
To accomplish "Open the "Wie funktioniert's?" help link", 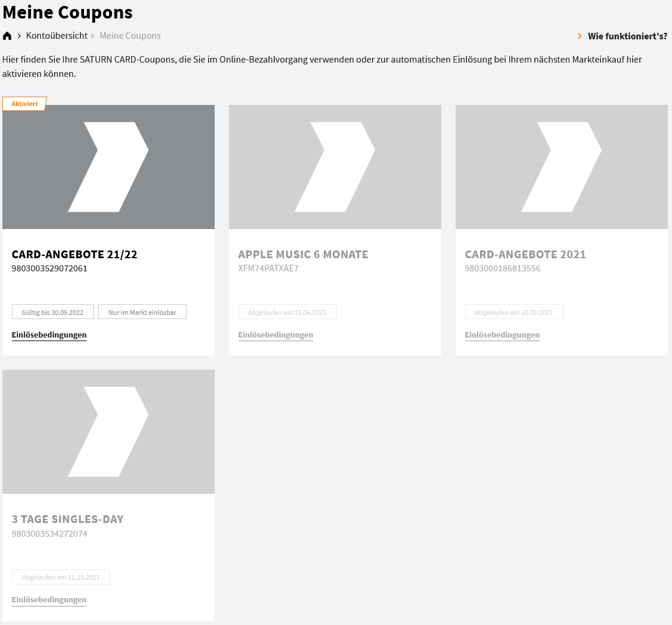I will pyautogui.click(x=627, y=36).
